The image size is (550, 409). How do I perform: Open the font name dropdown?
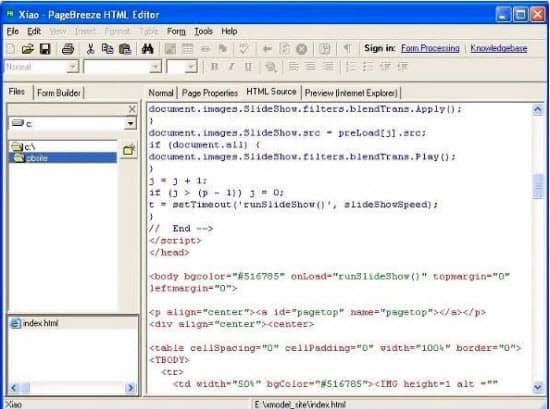pyautogui.click(x=155, y=67)
